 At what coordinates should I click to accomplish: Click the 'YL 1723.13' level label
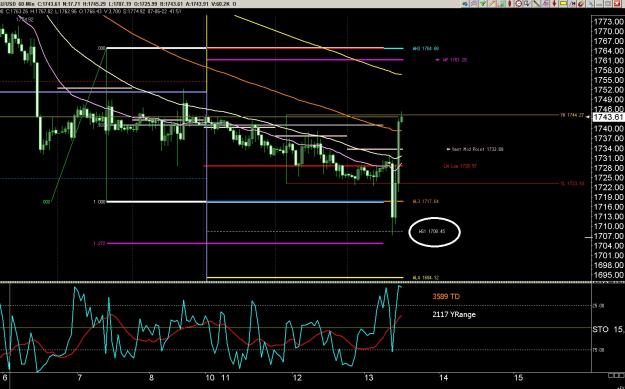(x=572, y=183)
